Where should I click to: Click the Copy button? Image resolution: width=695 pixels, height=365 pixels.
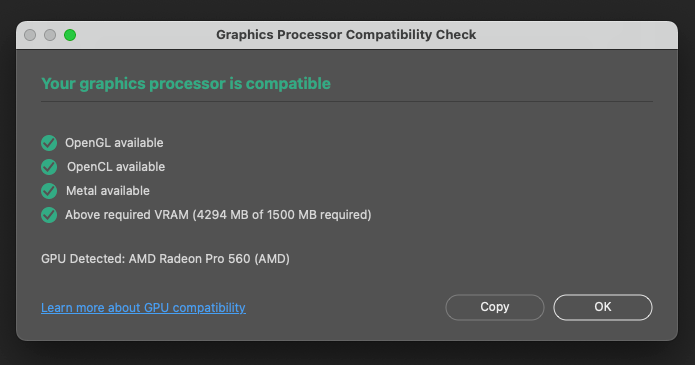click(495, 307)
